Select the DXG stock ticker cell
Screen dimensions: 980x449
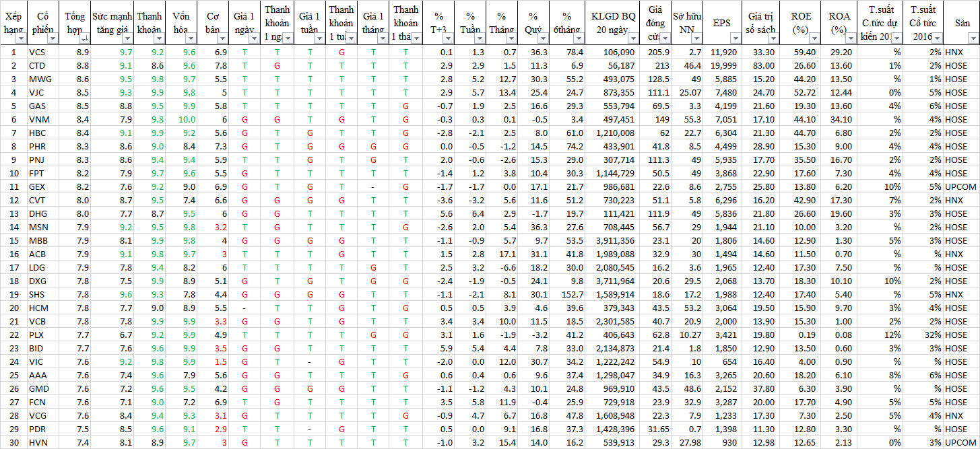(x=44, y=281)
